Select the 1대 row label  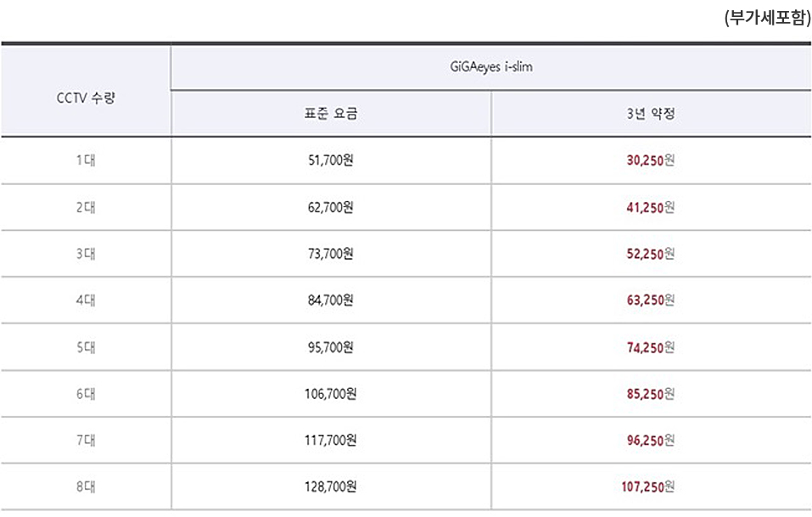[85, 160]
